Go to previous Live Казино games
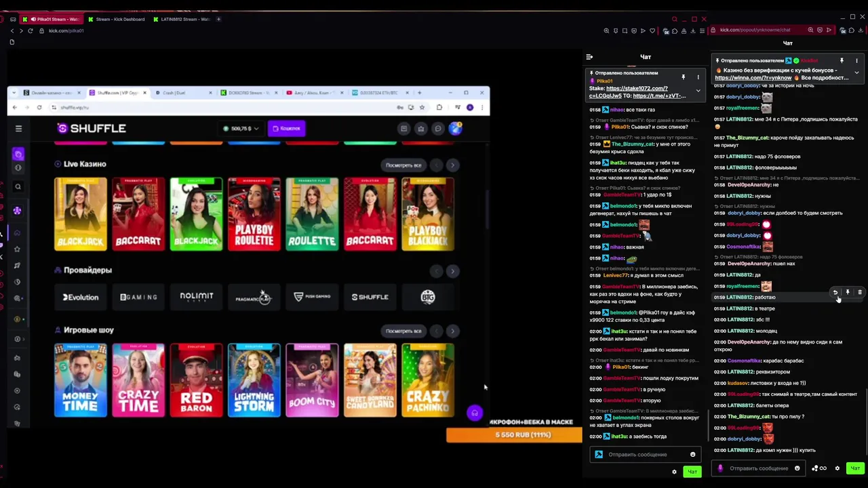 point(436,165)
